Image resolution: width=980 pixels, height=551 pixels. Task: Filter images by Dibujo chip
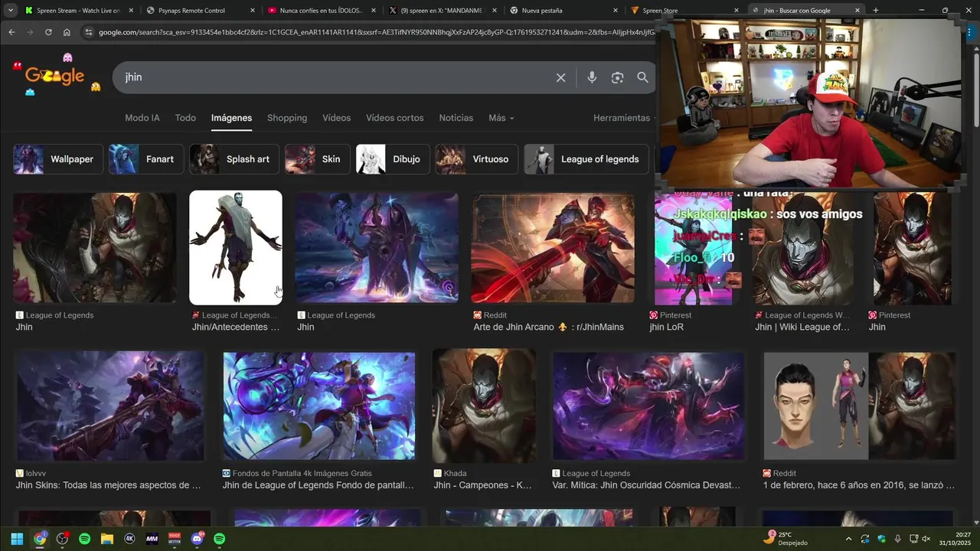393,159
